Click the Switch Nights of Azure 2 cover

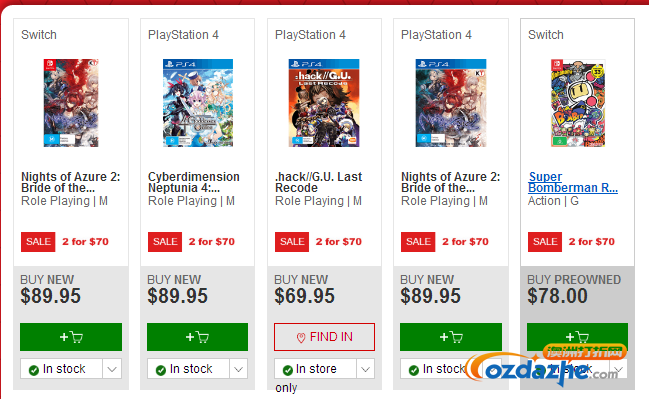pyautogui.click(x=71, y=103)
